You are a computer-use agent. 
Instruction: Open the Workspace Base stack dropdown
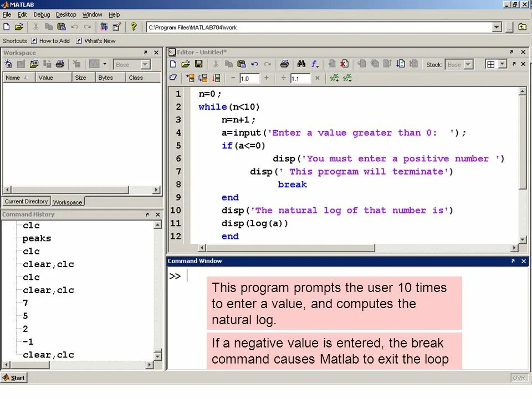coord(146,64)
